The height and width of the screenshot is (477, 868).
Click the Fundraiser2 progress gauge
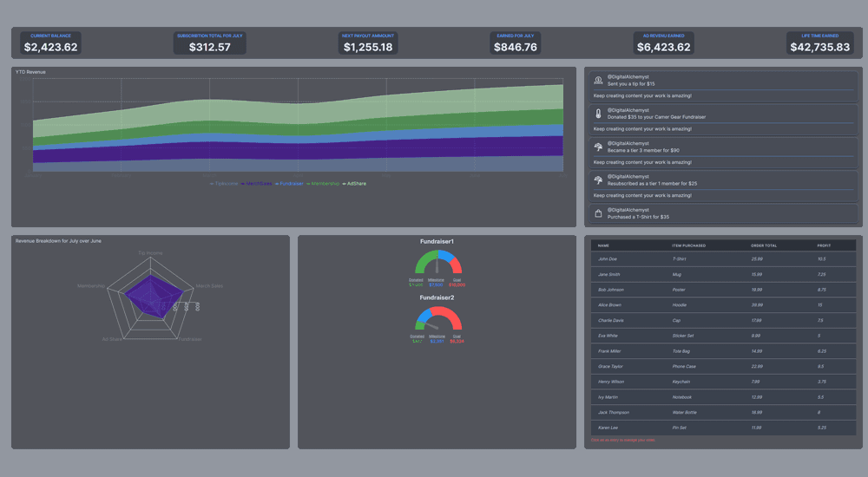437,319
